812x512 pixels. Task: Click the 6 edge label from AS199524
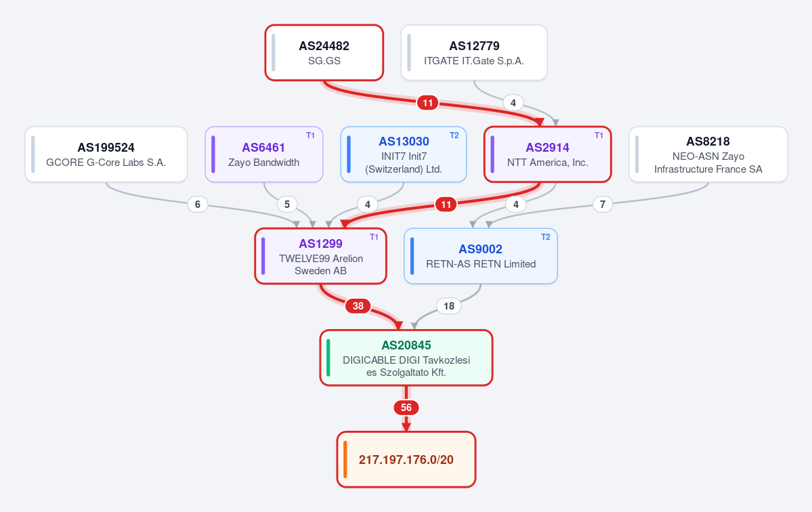[197, 204]
